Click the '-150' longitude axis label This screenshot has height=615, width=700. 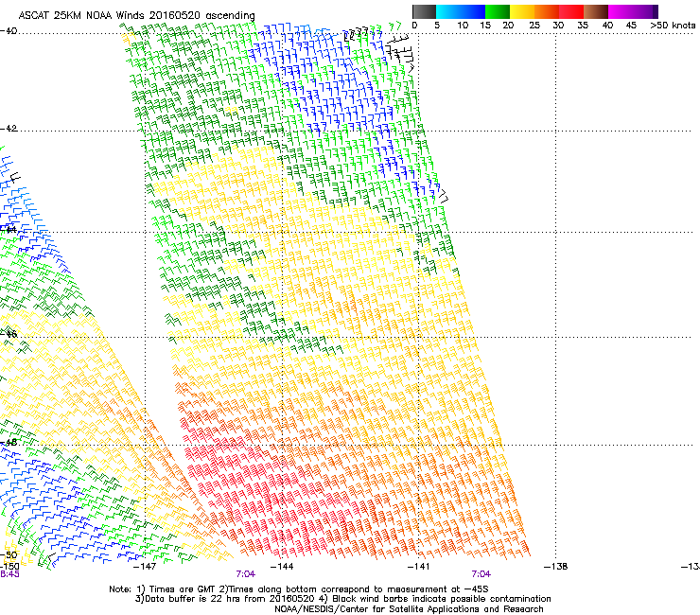coord(9,567)
